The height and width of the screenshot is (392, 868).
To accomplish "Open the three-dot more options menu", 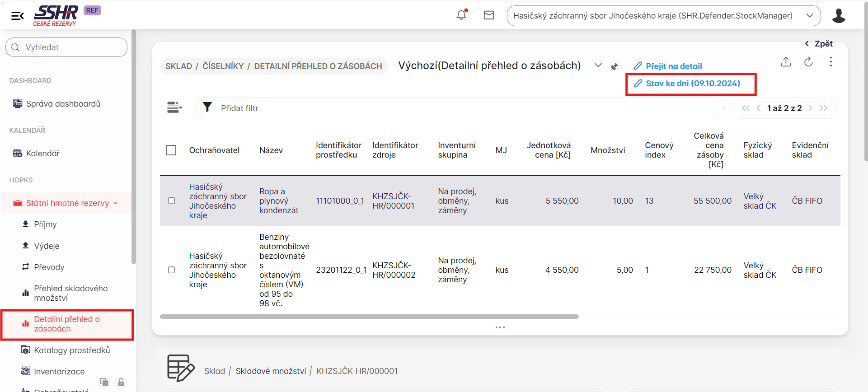I will 830,62.
